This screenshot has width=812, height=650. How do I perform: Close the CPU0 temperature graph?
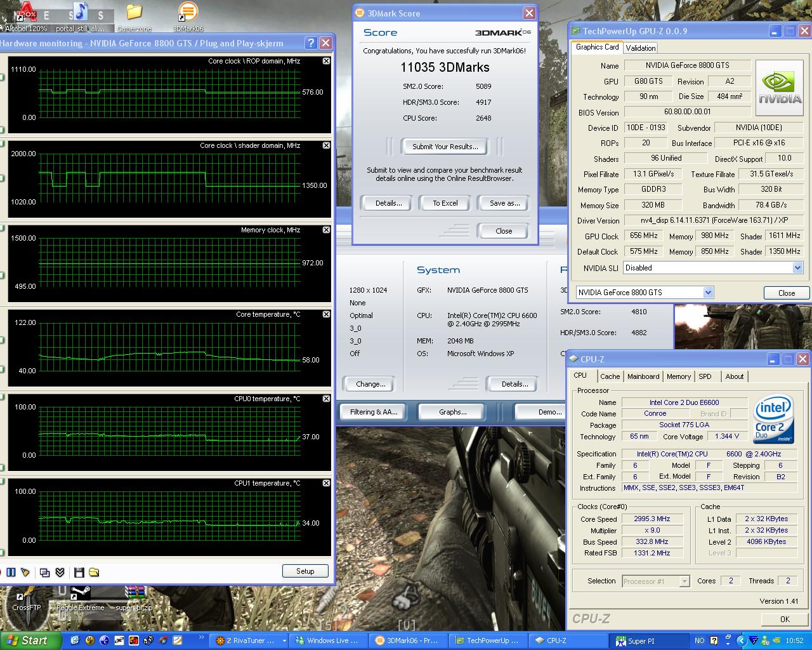[326, 399]
